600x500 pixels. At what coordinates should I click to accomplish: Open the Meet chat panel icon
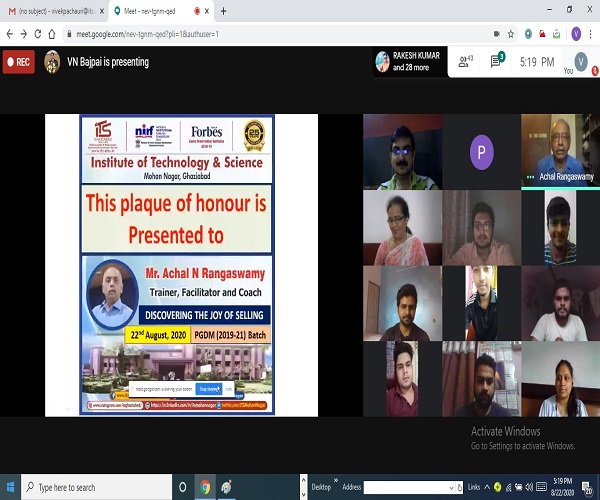point(497,60)
